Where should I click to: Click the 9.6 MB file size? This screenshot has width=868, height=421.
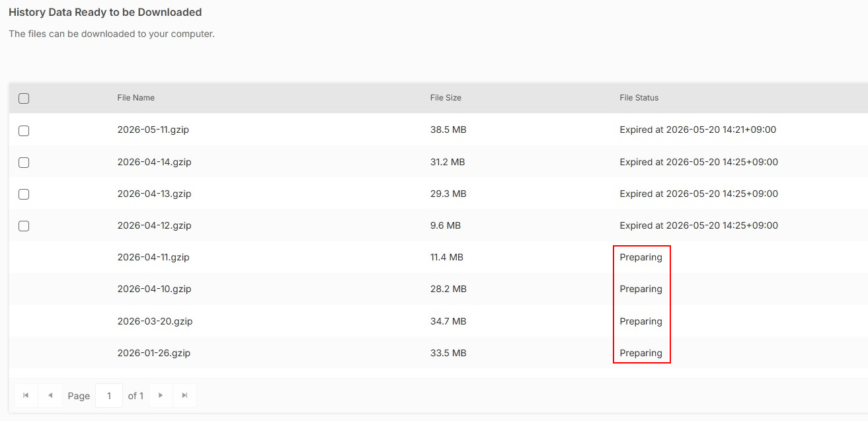(x=446, y=225)
